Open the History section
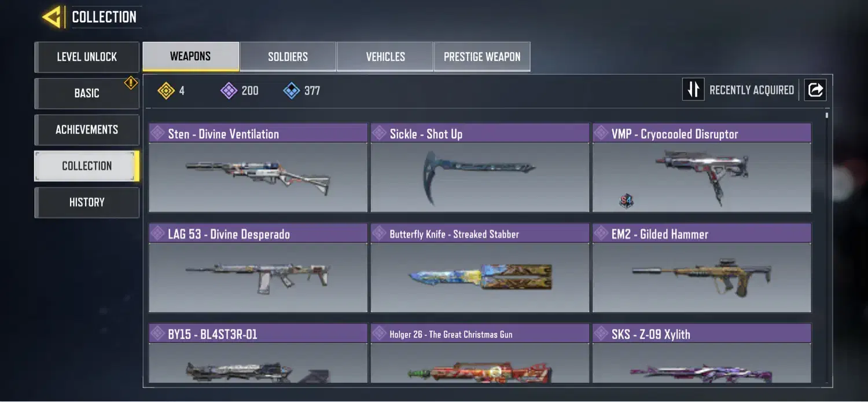Screen dimensions: 868x402 click(87, 202)
